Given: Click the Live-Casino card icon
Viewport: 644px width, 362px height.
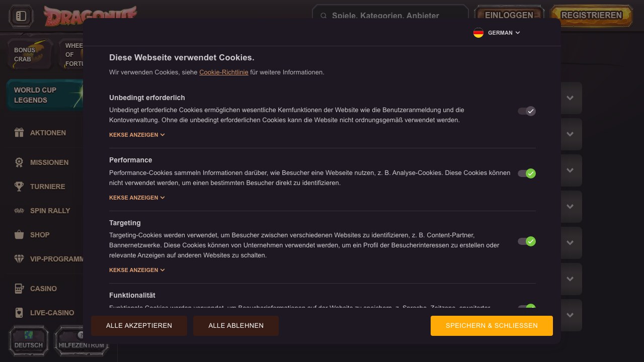Looking at the screenshot, I should pyautogui.click(x=19, y=313).
